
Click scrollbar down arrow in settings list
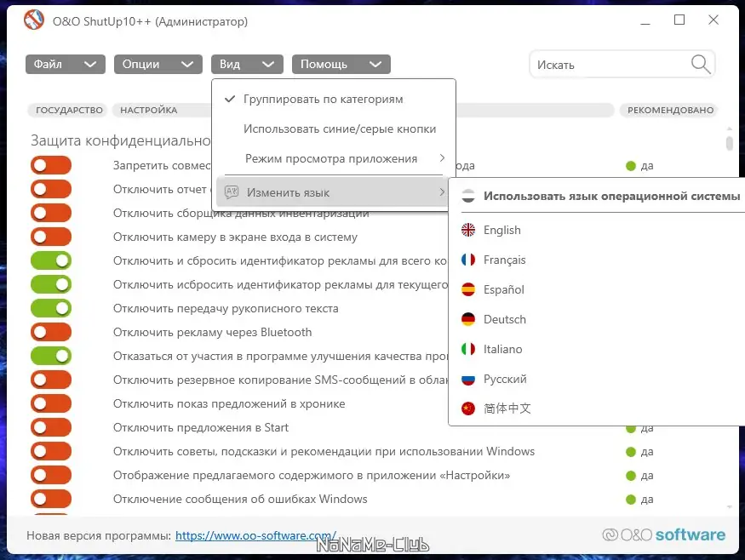[730, 506]
